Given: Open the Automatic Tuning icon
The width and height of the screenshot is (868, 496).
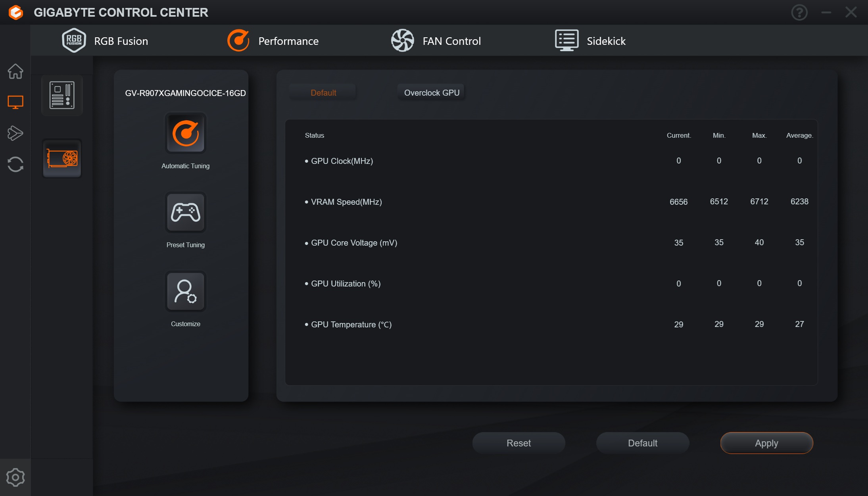Looking at the screenshot, I should pos(186,133).
